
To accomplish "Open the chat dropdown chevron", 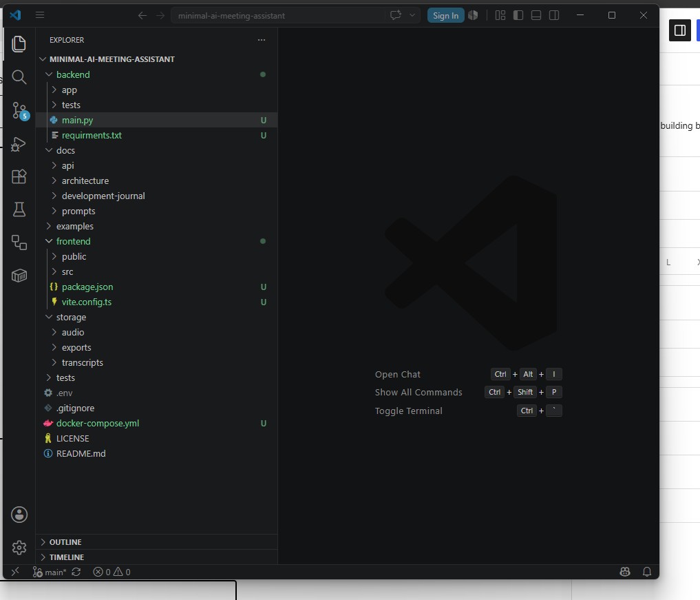I will (412, 15).
